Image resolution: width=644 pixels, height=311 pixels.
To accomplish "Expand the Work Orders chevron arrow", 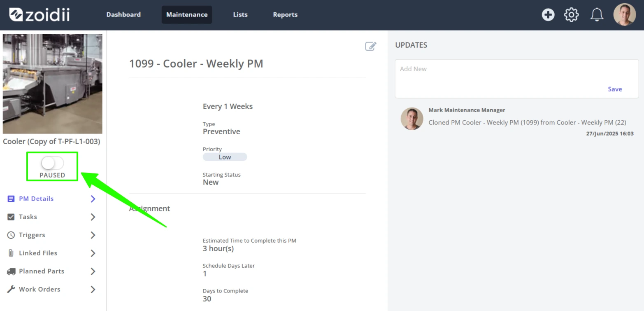I will pos(93,289).
